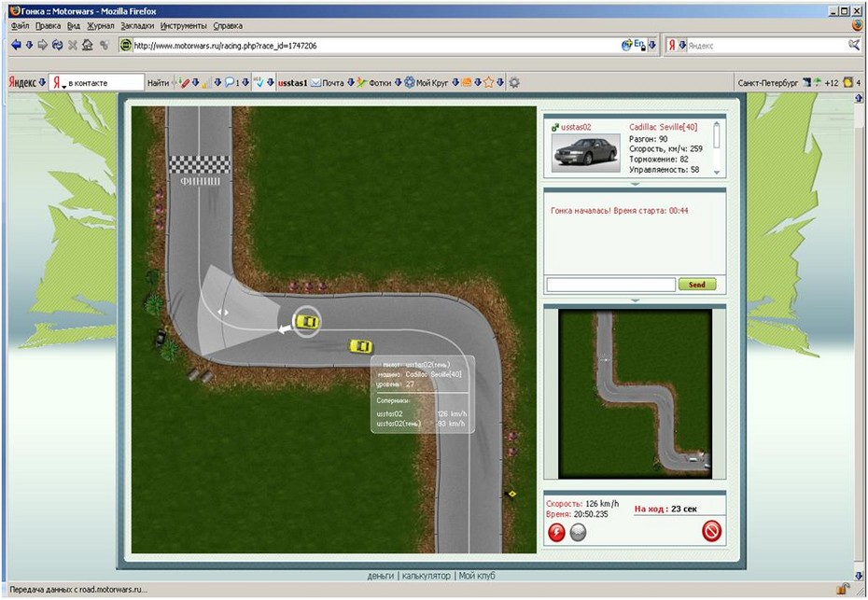Collapse the car info panel arrow

click(635, 184)
